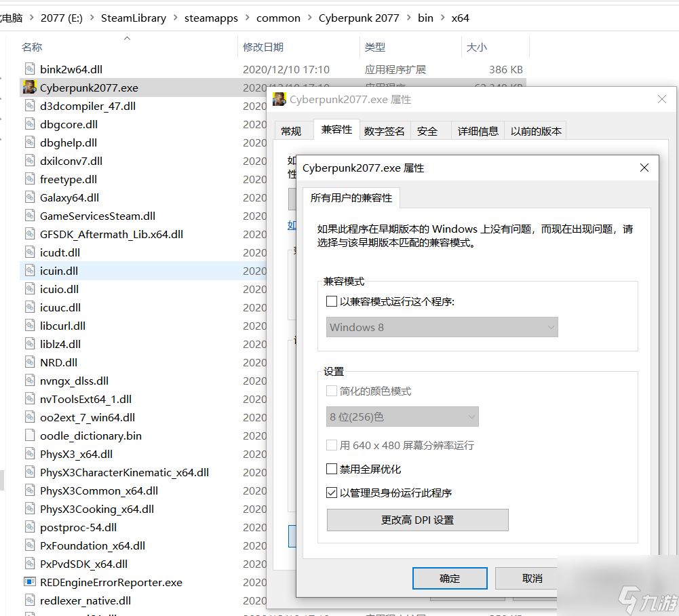The image size is (679, 616).
Task: Navigate to Cyberpunk 2077 folder in breadcrumb
Action: [x=359, y=18]
